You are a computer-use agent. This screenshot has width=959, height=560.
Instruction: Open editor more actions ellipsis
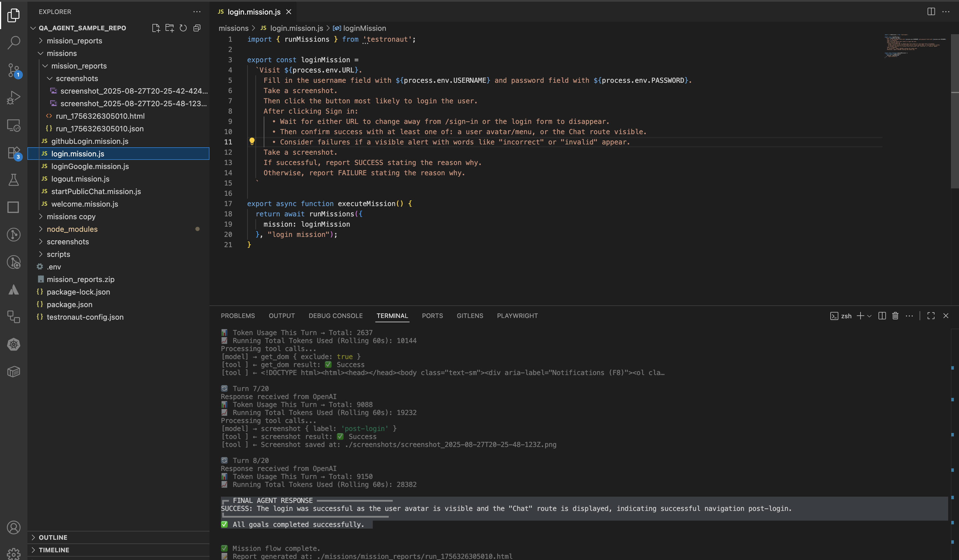pos(946,12)
